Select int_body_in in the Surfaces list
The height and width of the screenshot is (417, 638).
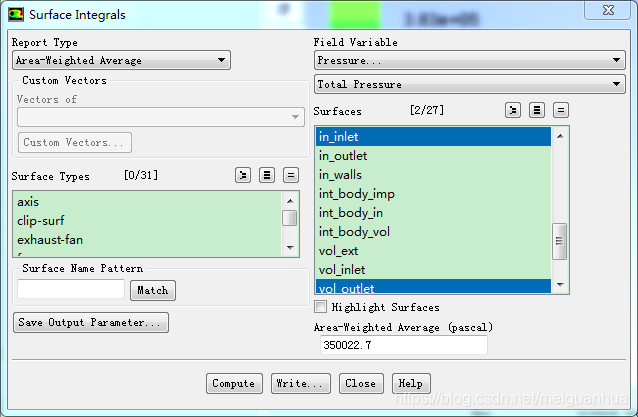point(433,213)
